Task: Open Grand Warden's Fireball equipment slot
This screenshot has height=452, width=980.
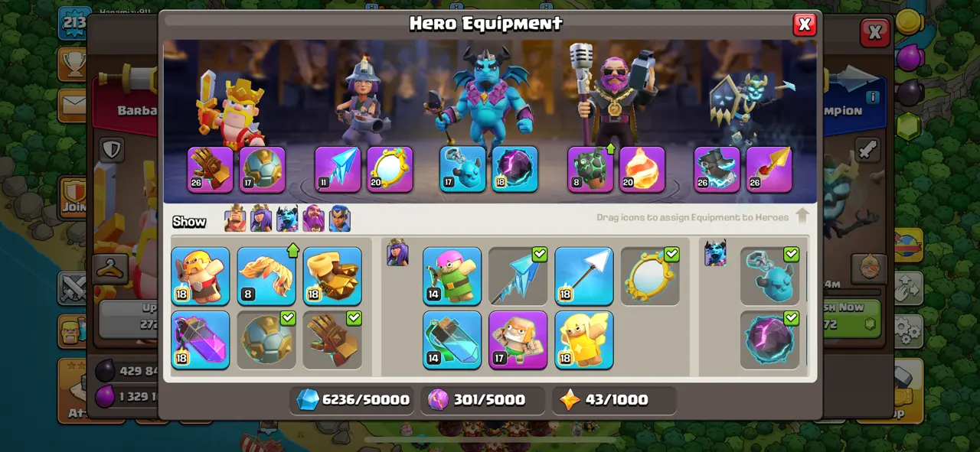Action: click(x=642, y=169)
